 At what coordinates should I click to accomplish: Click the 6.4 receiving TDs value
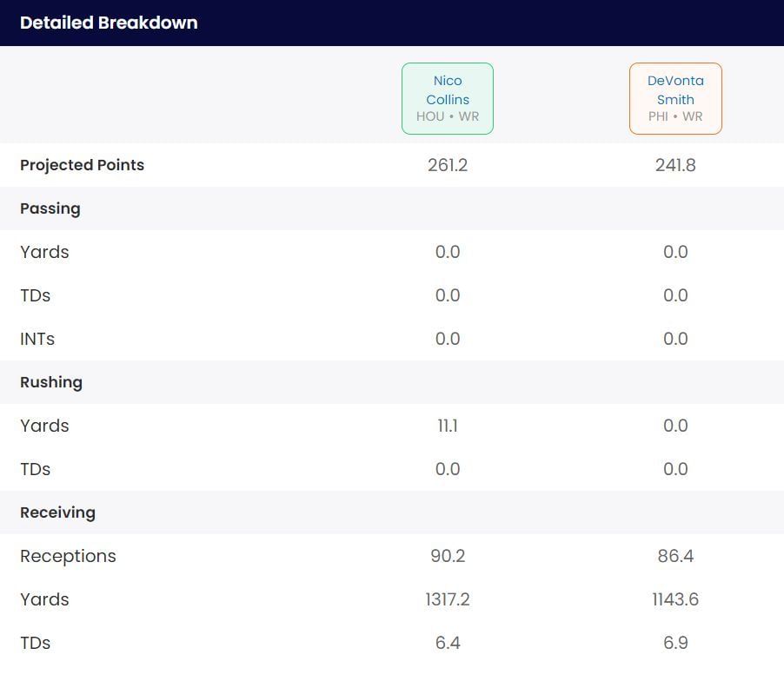[x=448, y=643]
